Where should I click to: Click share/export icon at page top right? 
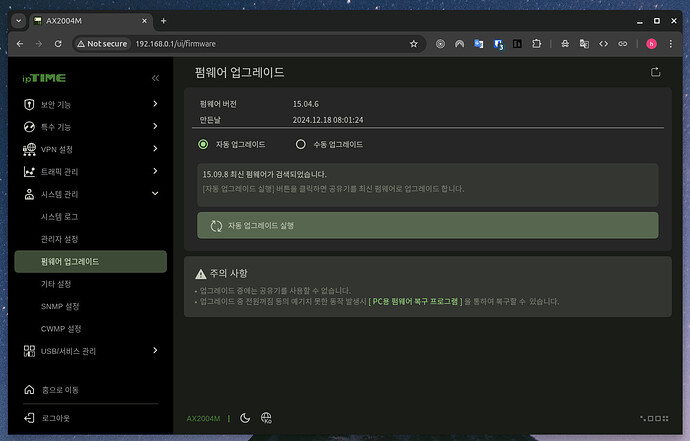[x=656, y=72]
